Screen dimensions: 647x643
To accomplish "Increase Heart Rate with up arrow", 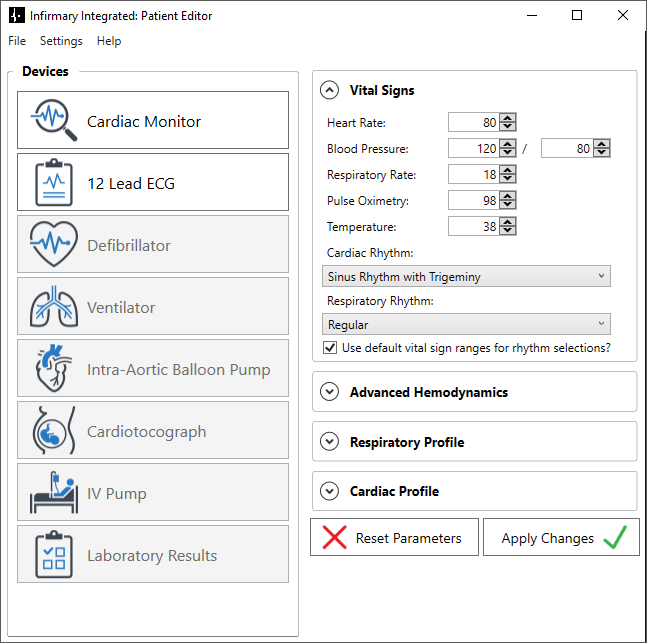I will (x=508, y=118).
